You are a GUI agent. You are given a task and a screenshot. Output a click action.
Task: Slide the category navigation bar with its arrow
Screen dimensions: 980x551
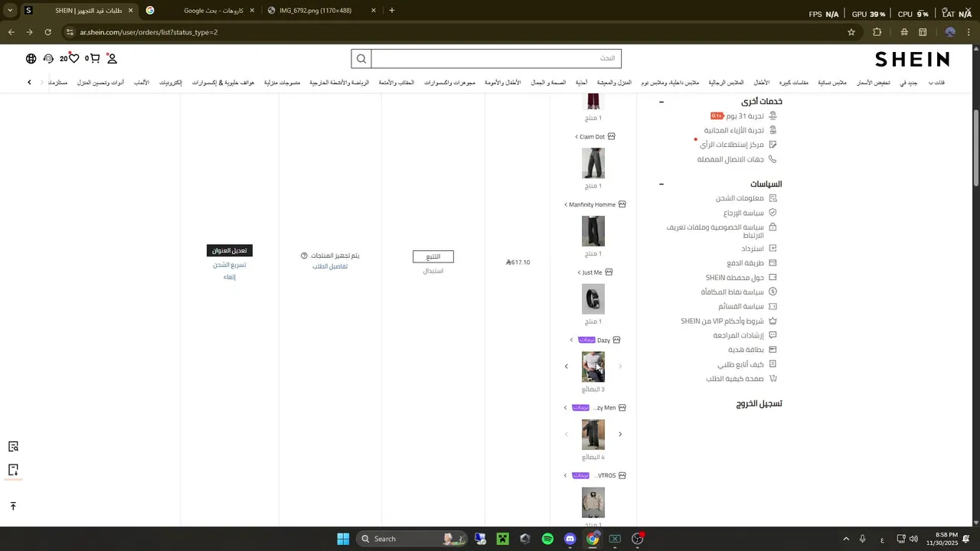(29, 83)
